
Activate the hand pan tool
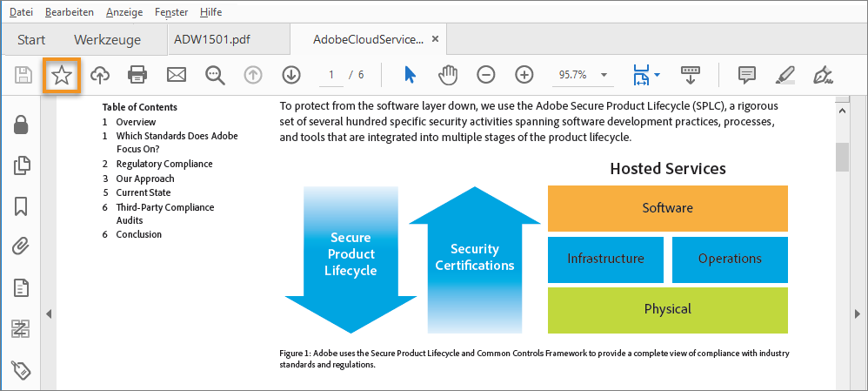[x=448, y=75]
